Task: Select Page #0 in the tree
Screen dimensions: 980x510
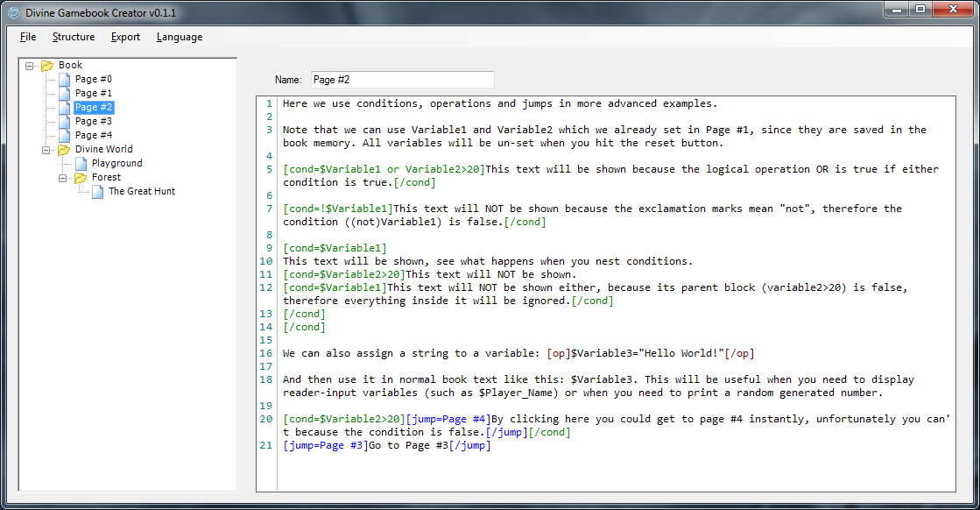Action: pyautogui.click(x=93, y=80)
